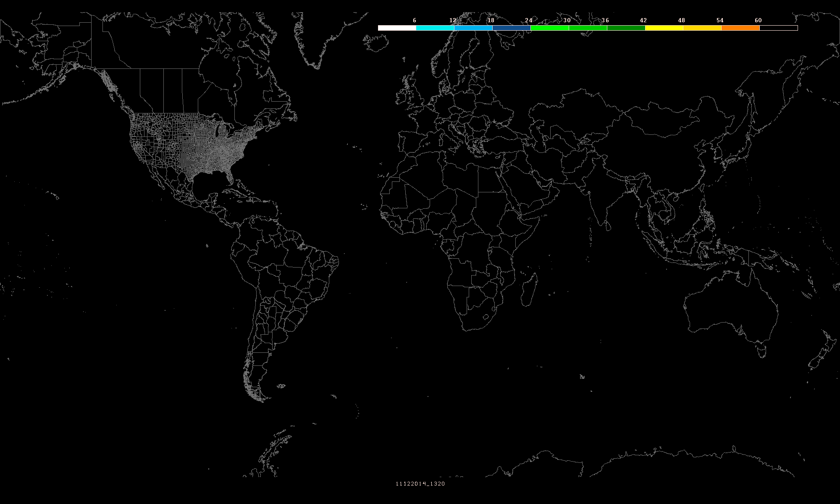The height and width of the screenshot is (504, 840).
Task: Click the bright green segment after 24
Action: point(549,28)
